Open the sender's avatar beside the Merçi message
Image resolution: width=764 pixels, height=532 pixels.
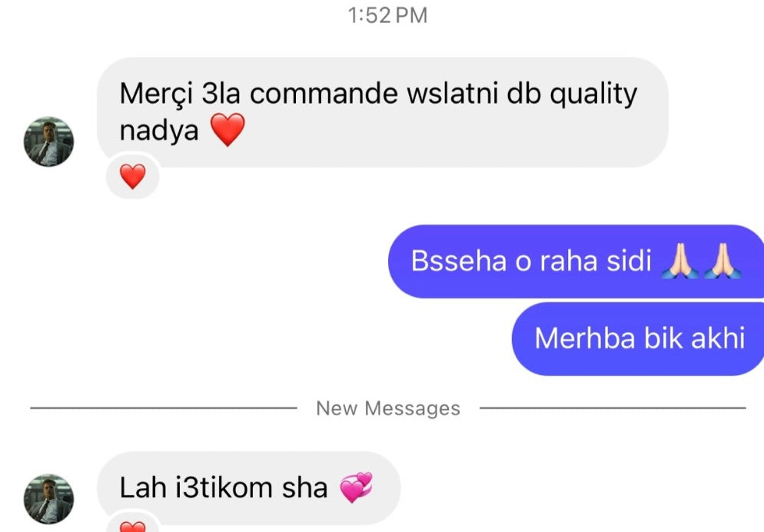48,141
